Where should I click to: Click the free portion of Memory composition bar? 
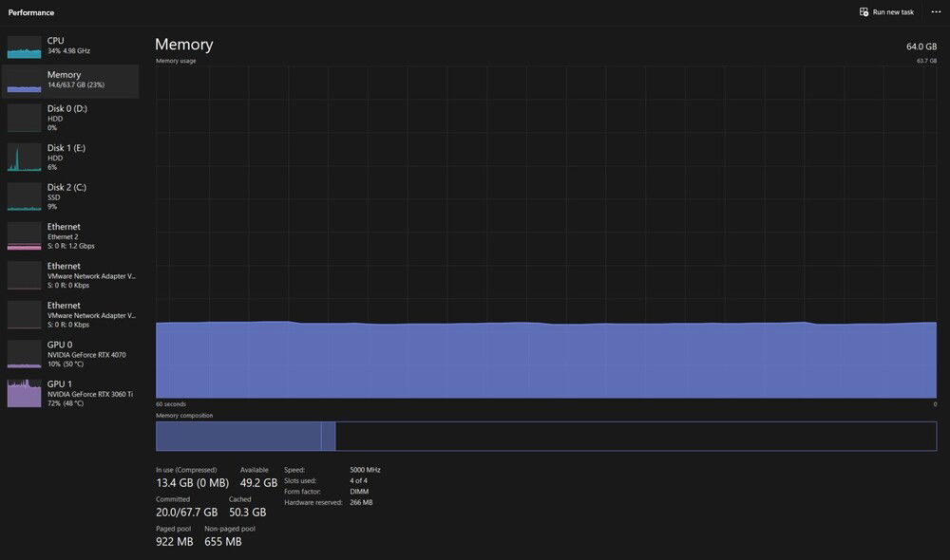pos(635,437)
